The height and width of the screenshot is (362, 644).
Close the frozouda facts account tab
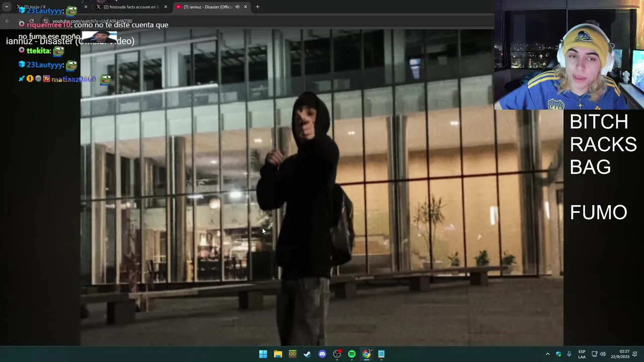(166, 7)
